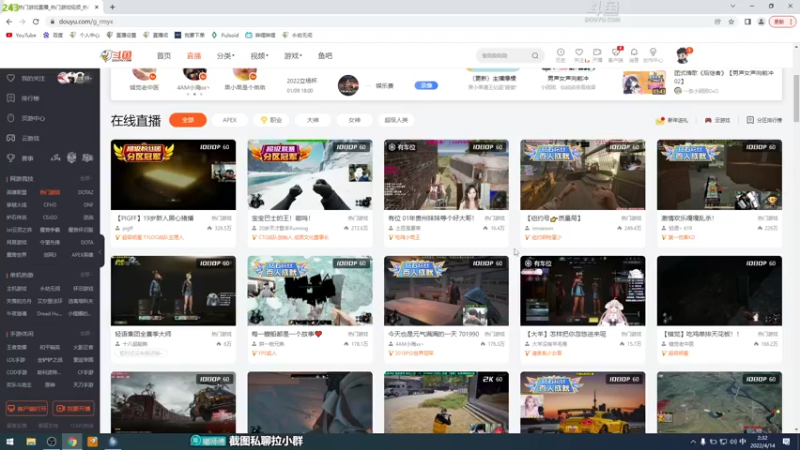Viewport: 800px width, 450px height.
Task: Open 排行榜 ranking in sidebar
Action: 11,98
